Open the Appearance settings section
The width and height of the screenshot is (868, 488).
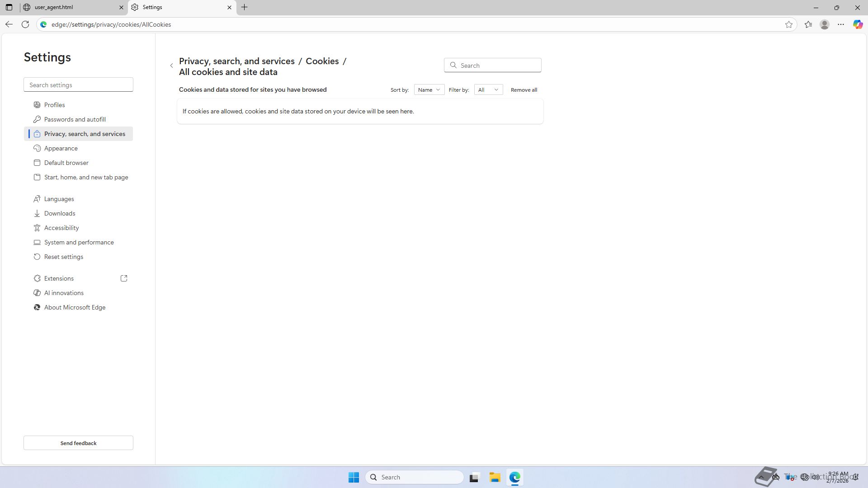[x=61, y=148]
